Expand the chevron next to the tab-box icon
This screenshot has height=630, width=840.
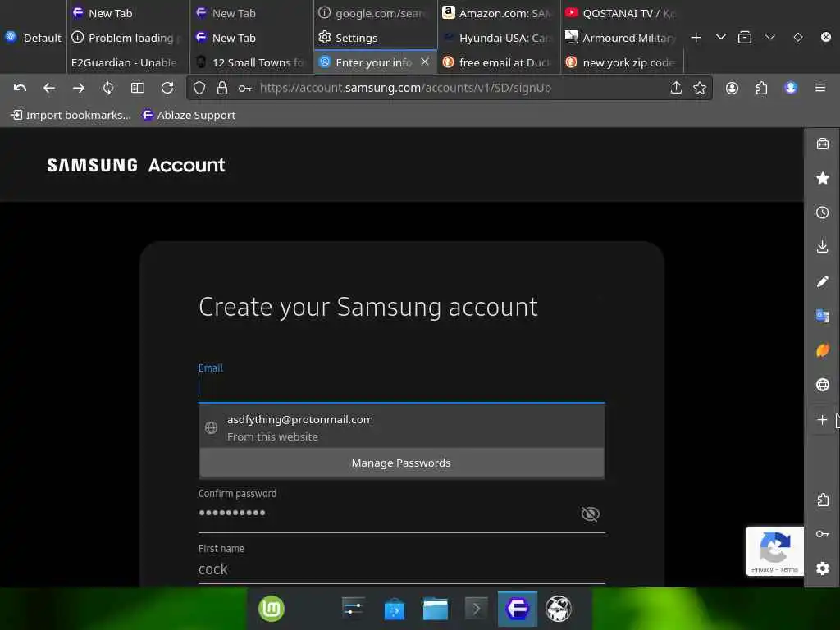click(770, 38)
